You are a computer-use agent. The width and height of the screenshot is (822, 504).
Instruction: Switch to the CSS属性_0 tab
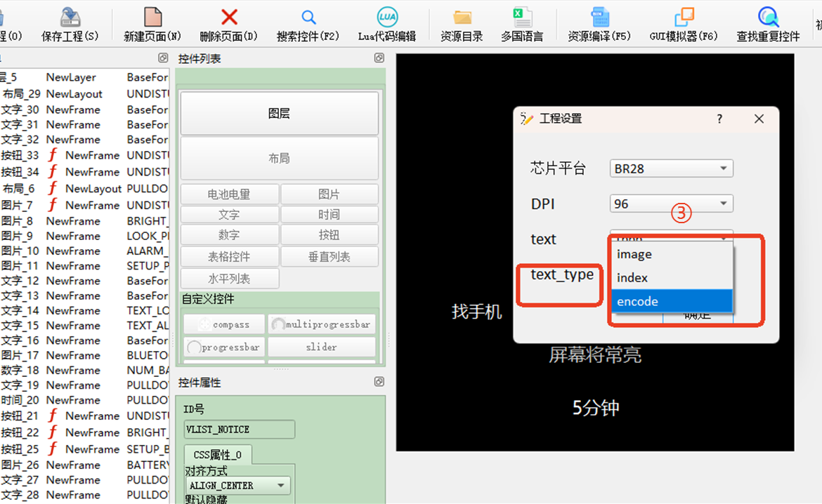tap(218, 455)
